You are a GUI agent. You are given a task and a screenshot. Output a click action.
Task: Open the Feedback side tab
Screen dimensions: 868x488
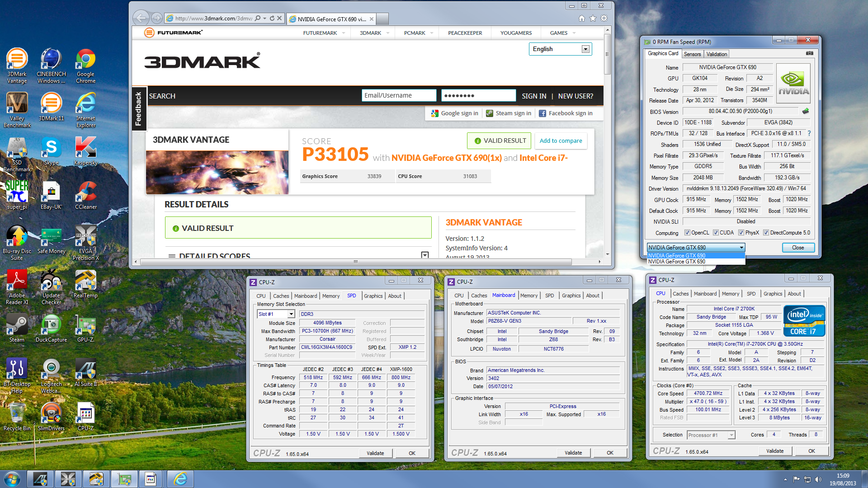coord(139,108)
